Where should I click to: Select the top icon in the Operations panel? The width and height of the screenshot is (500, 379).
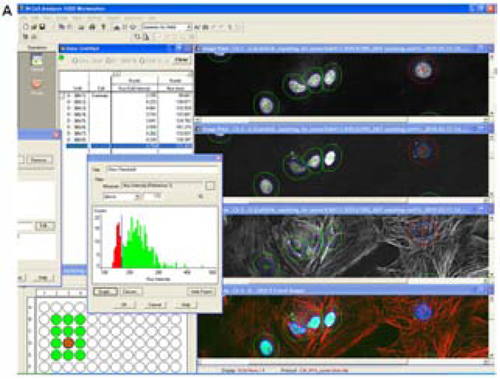pos(37,61)
